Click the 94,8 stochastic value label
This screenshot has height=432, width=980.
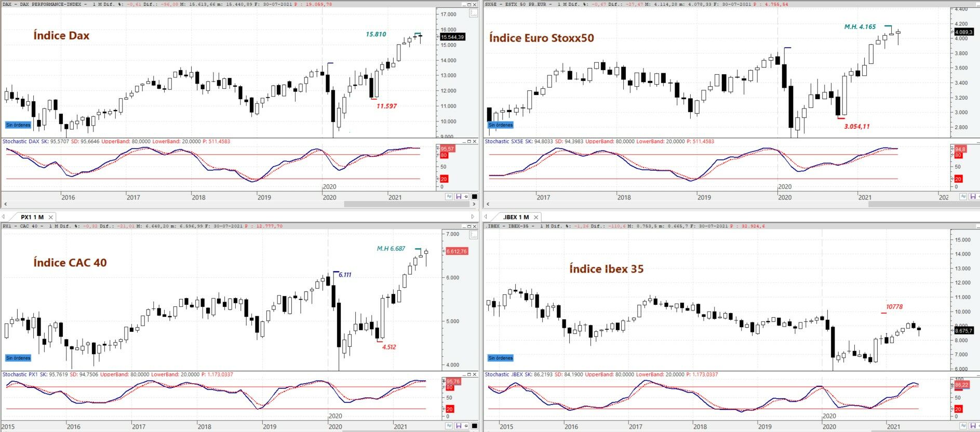click(x=960, y=150)
